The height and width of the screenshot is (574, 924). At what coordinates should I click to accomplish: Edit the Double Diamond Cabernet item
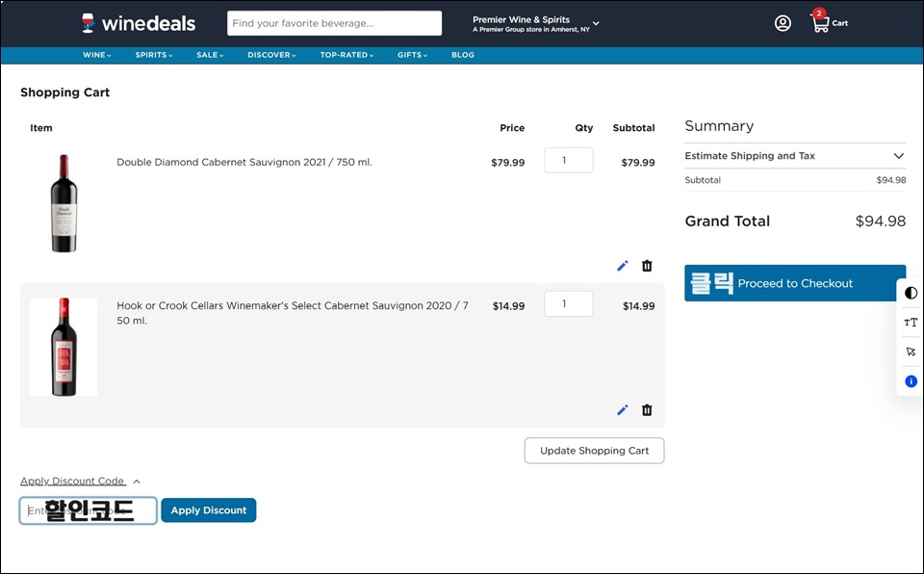pos(623,266)
